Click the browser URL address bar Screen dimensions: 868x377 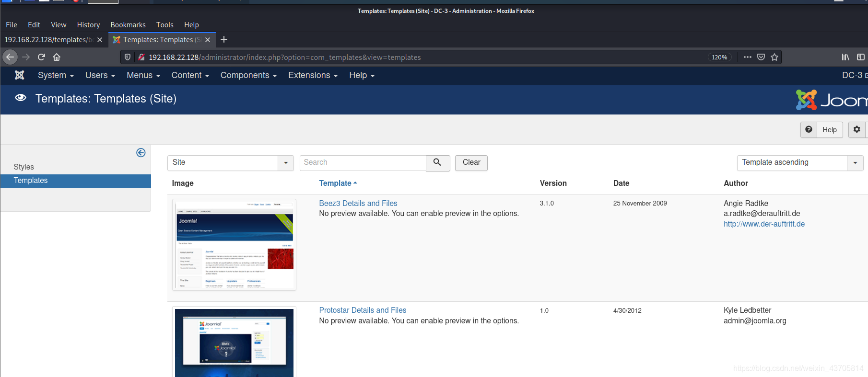click(x=427, y=57)
